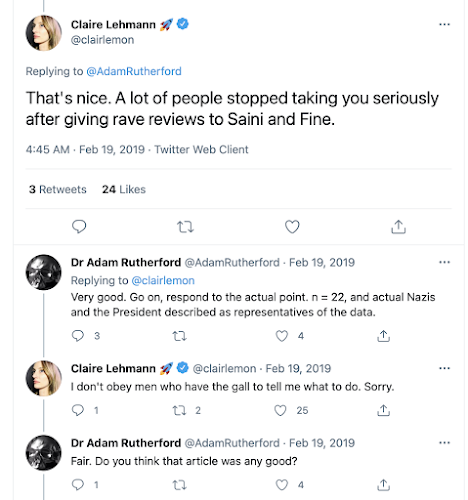The width and height of the screenshot is (468, 500).
Task: Retweet the main tweet about Saini and Fine
Action: 185,227
